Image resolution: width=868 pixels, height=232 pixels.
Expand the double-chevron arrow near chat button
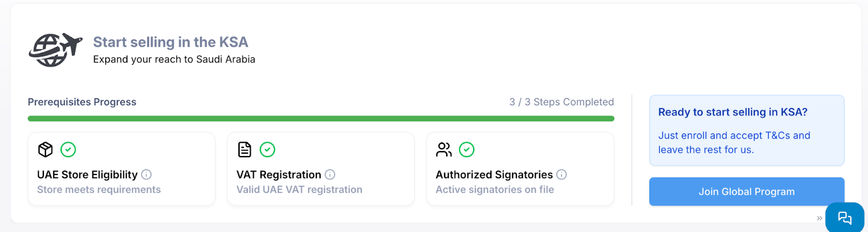(x=819, y=218)
